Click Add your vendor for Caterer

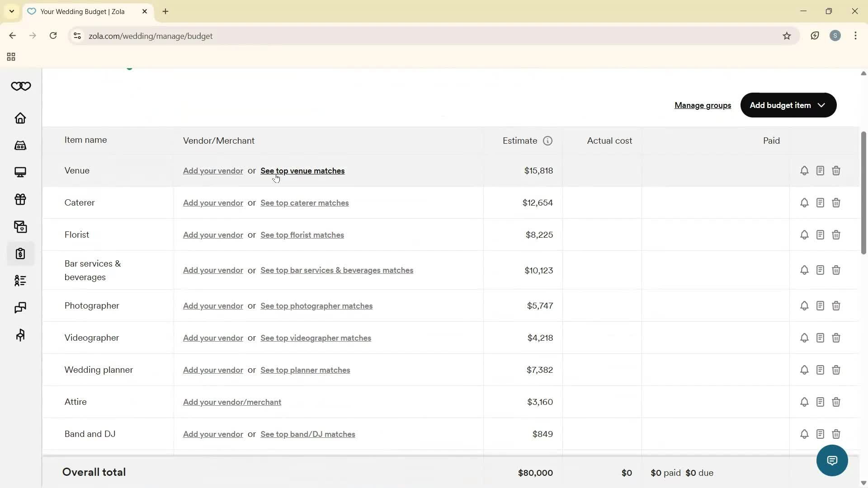point(212,203)
